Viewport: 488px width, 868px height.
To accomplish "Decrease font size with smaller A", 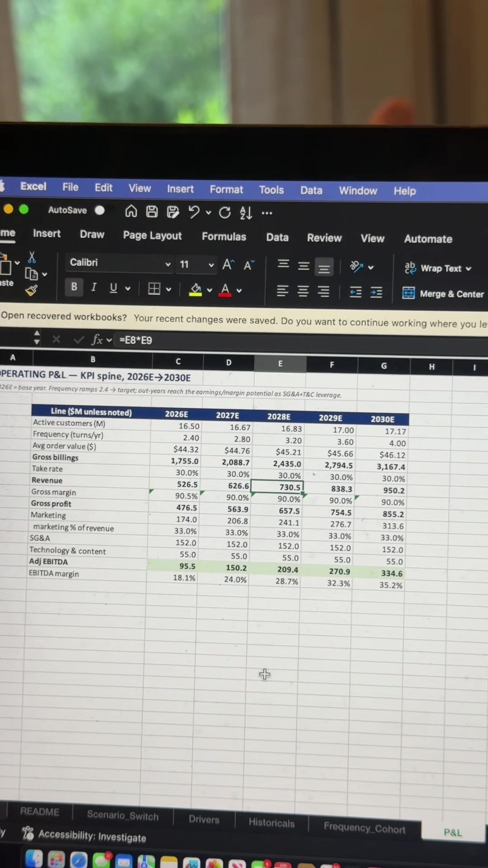I will (x=249, y=265).
